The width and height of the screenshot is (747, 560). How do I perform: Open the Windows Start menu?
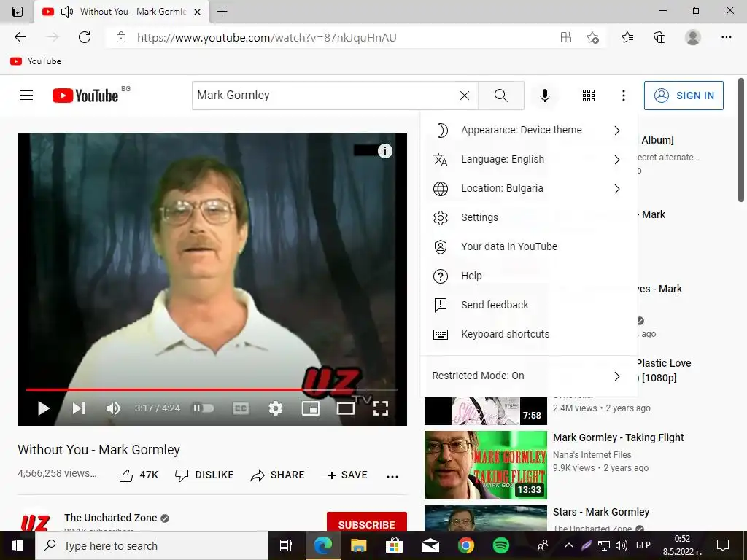point(18,545)
